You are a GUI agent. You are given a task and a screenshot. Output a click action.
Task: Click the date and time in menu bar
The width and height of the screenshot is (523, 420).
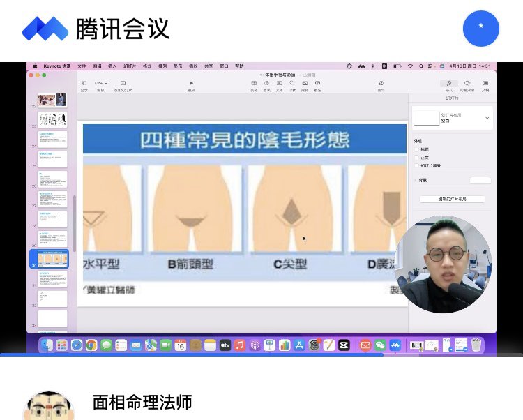[470, 66]
